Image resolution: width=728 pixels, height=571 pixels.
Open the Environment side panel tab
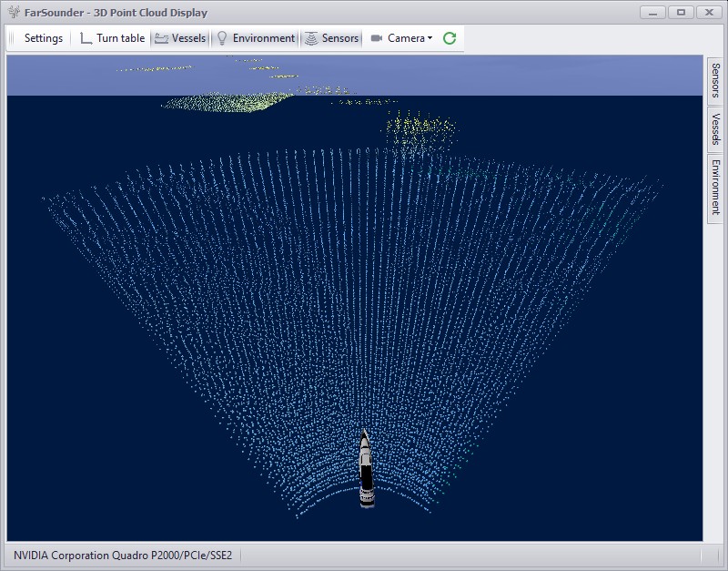pyautogui.click(x=715, y=188)
